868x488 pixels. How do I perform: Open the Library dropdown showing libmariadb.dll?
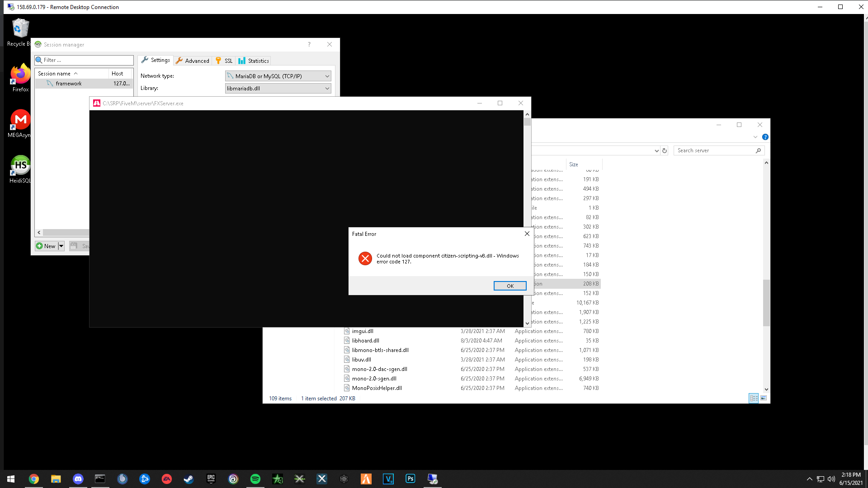tap(278, 88)
